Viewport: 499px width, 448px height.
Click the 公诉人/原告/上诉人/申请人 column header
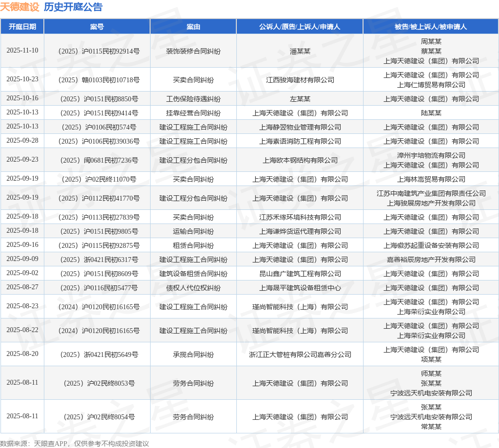300,27
